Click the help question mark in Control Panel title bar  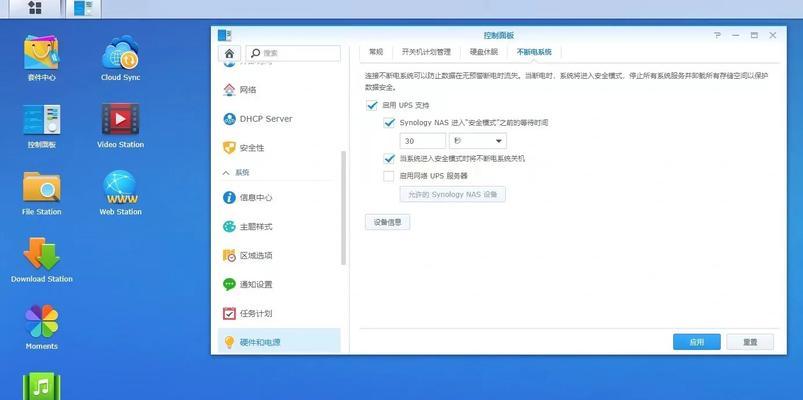click(717, 35)
